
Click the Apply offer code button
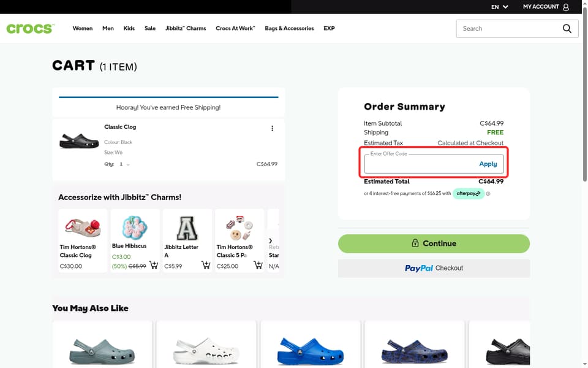pyautogui.click(x=488, y=164)
